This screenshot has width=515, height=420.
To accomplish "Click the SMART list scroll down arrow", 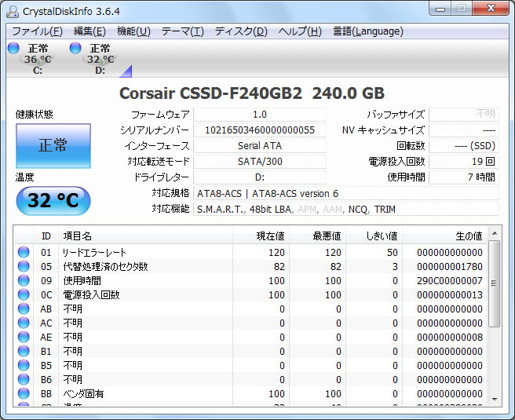I will (495, 400).
